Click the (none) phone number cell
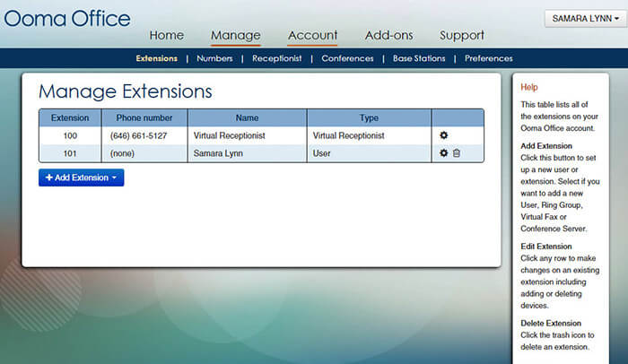The height and width of the screenshot is (364, 628). pos(144,153)
